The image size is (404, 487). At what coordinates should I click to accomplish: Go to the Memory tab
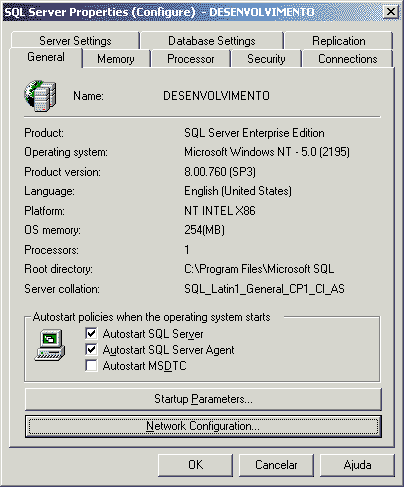coord(116,59)
